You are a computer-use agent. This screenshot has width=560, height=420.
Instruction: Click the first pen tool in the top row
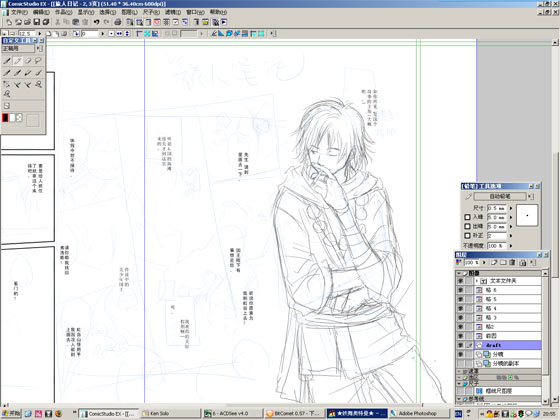coord(7,61)
